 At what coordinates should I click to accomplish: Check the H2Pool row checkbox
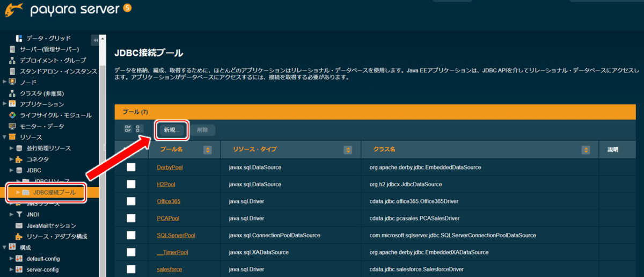131,184
